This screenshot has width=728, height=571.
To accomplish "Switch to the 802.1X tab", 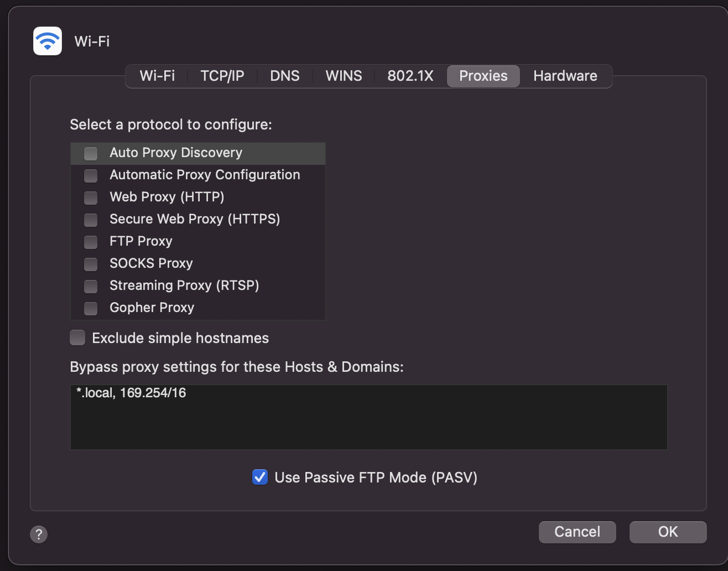I will click(410, 76).
